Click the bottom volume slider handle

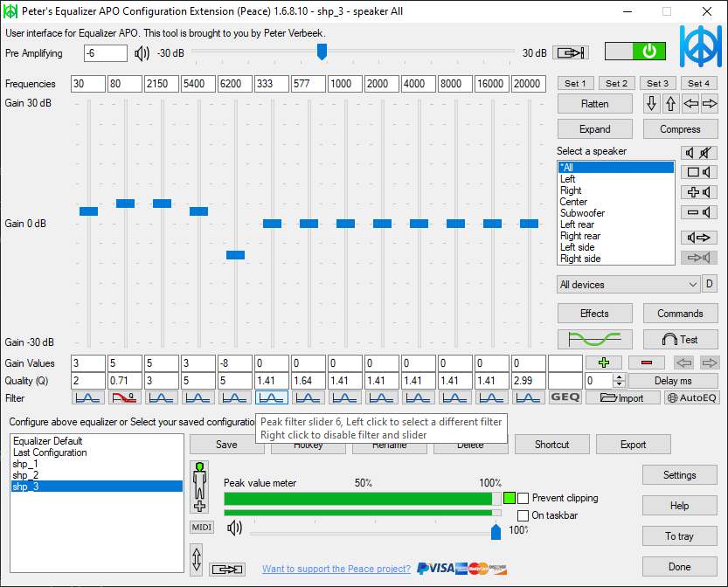point(496,531)
